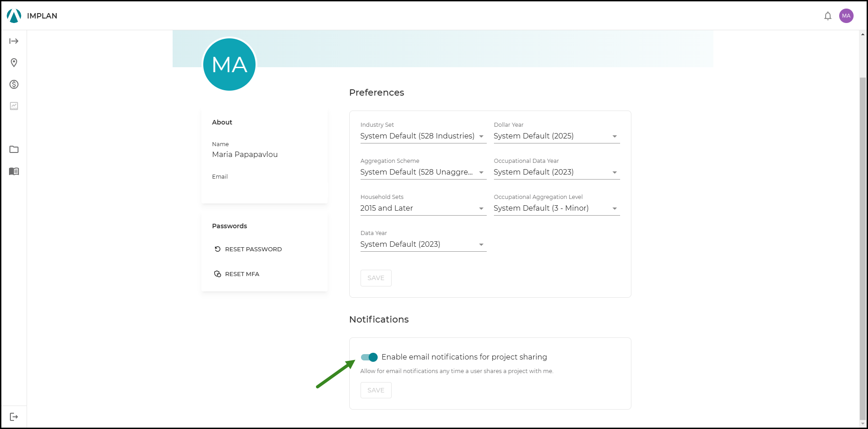The height and width of the screenshot is (429, 868).
Task: Click the IMPLAN brand name text
Action: 42,16
